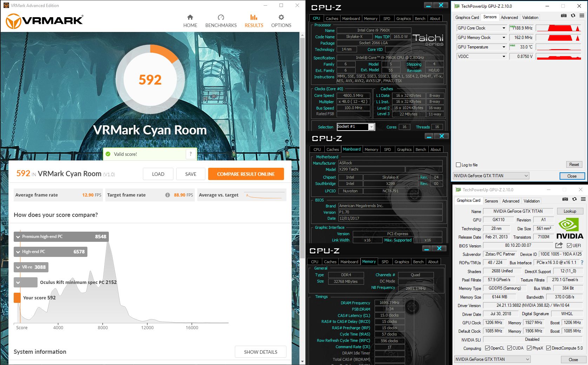Open GPU selector dropdown in GPU-Z Sensors window

(491, 176)
